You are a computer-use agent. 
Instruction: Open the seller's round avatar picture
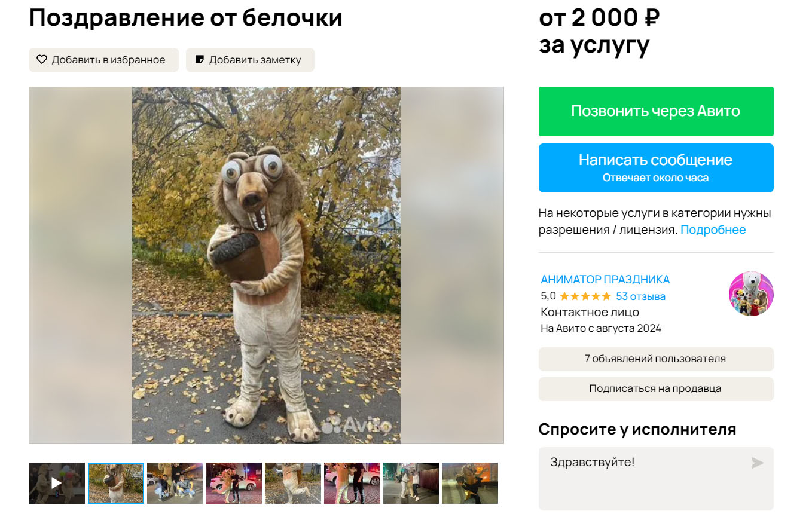[x=751, y=293]
